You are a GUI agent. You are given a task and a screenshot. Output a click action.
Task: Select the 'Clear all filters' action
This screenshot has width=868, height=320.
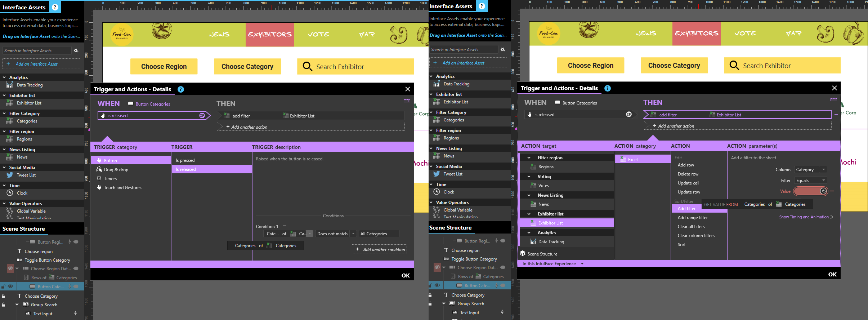pos(691,227)
